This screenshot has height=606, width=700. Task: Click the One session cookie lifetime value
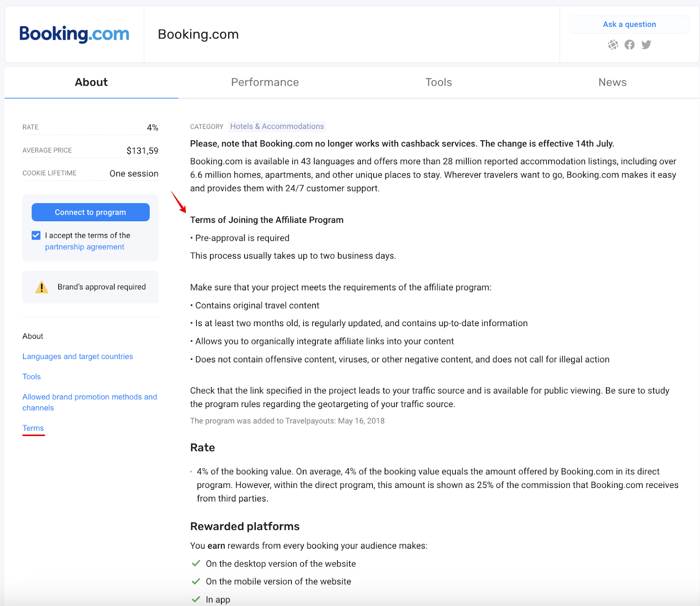click(x=134, y=174)
